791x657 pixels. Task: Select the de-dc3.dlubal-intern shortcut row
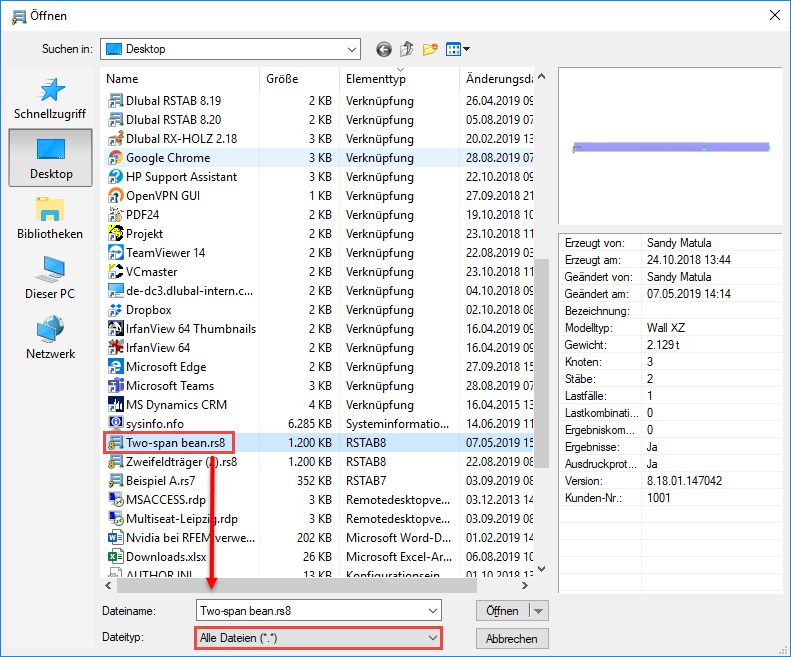click(319, 291)
